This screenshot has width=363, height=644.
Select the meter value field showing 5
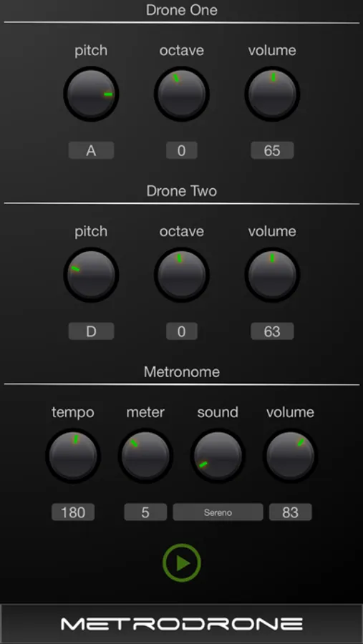click(x=145, y=512)
